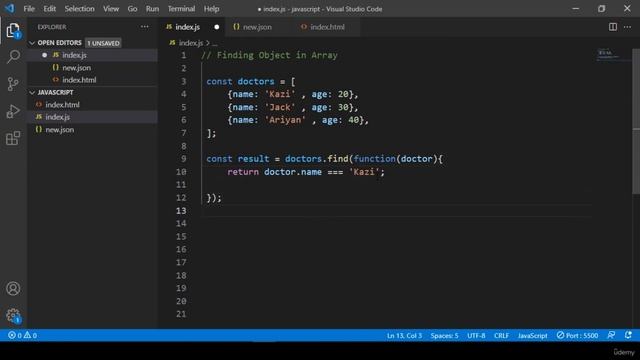Click JS icon in breadcrumb
This screenshot has width=640, height=360.
point(172,42)
